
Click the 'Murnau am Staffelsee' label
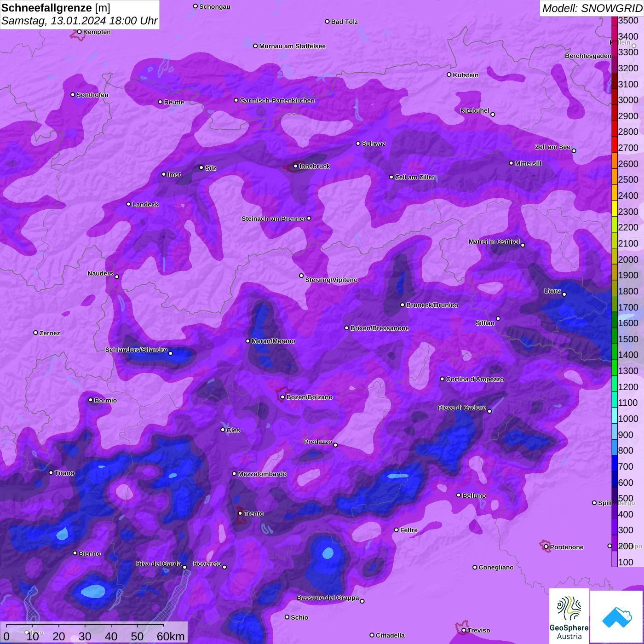292,46
